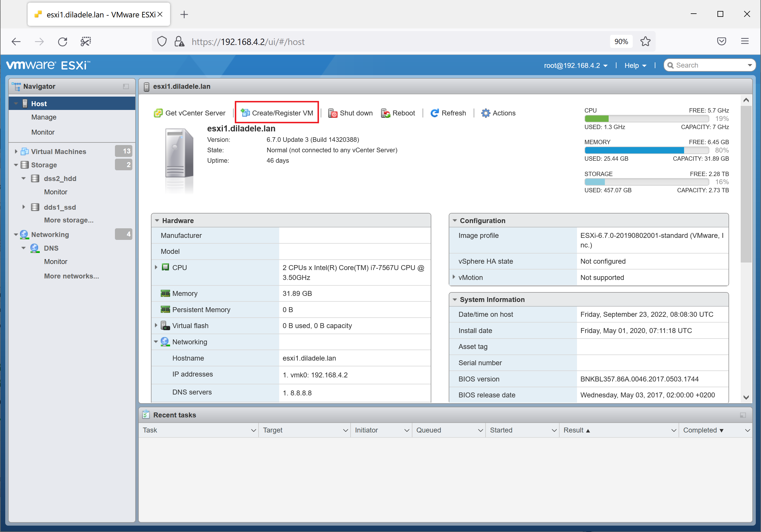The image size is (761, 532).
Task: Click the Host server icon in Navigator
Action: pos(25,104)
